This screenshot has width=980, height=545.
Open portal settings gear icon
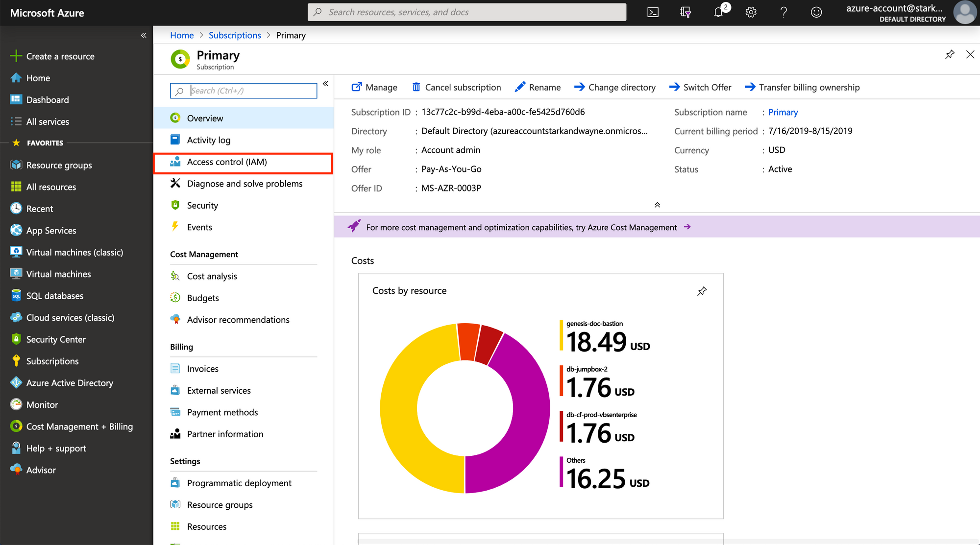click(751, 12)
